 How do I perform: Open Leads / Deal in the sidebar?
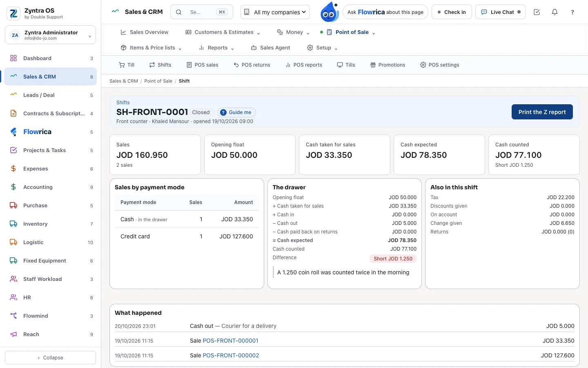tap(51, 95)
